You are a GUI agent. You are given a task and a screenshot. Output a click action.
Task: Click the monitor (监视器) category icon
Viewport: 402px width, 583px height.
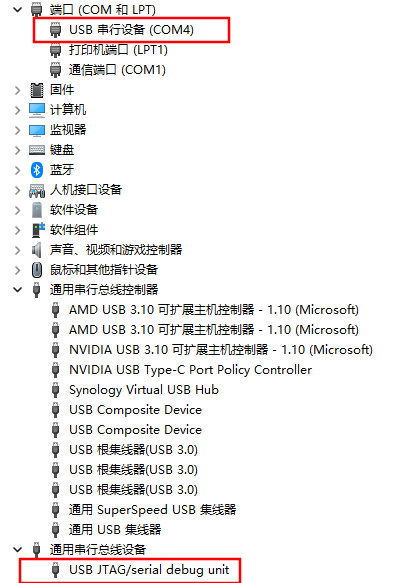(37, 130)
